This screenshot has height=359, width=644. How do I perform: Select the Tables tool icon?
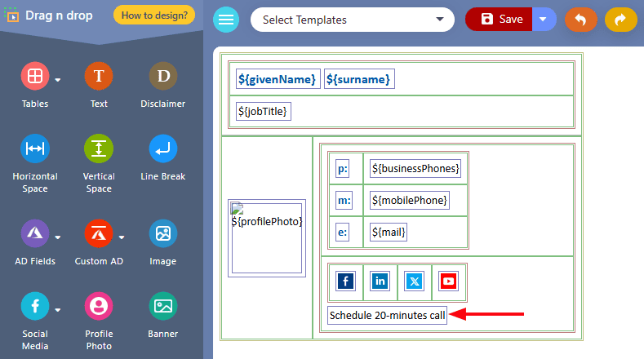(35, 76)
